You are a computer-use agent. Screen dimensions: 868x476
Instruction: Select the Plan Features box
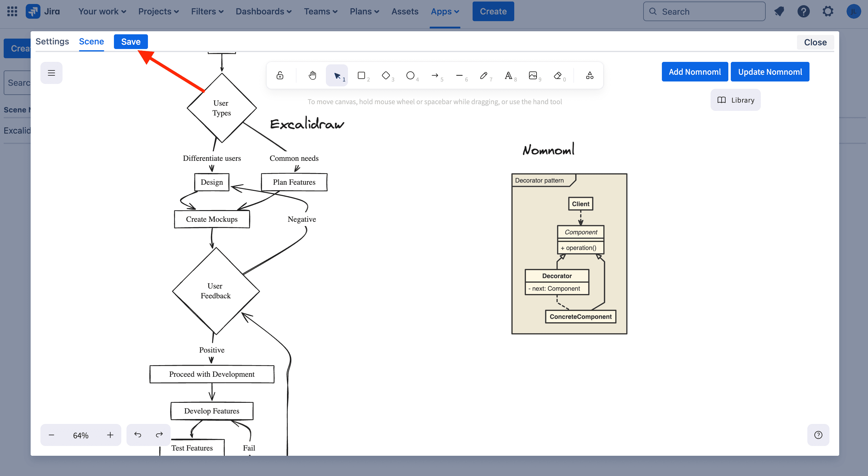(294, 182)
